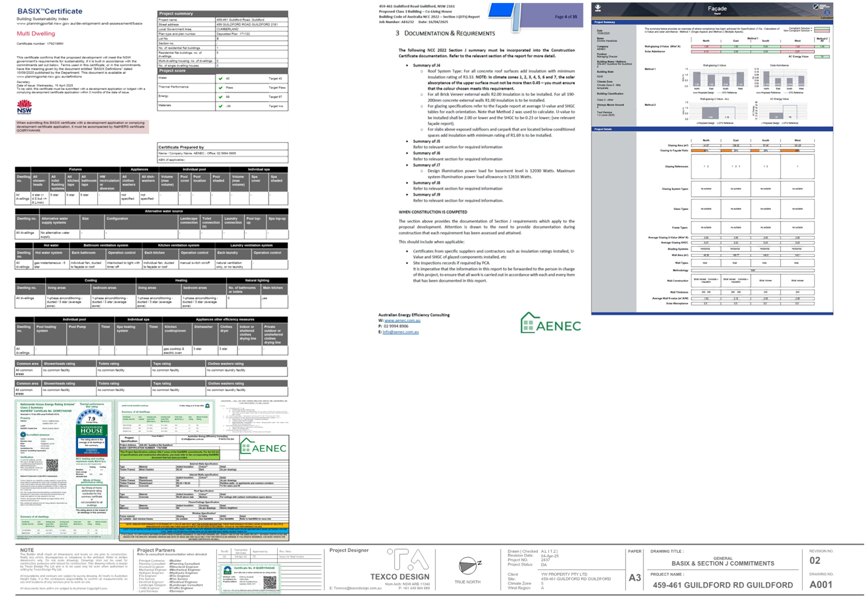Viewport: 868px width, 604px height.
Task: Click the north point compass symbol in the title block
Action: click(x=468, y=567)
